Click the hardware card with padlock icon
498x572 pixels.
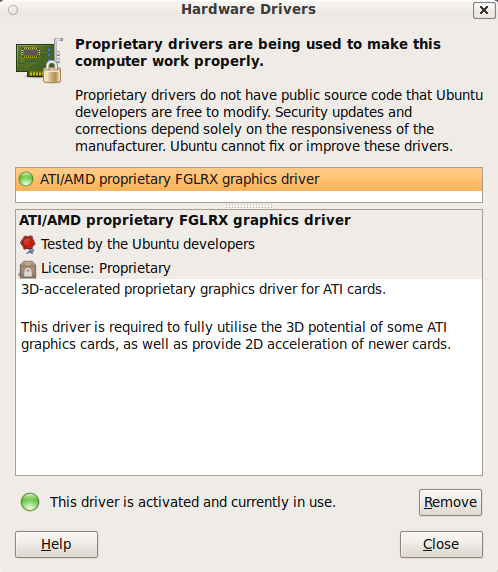[39, 60]
